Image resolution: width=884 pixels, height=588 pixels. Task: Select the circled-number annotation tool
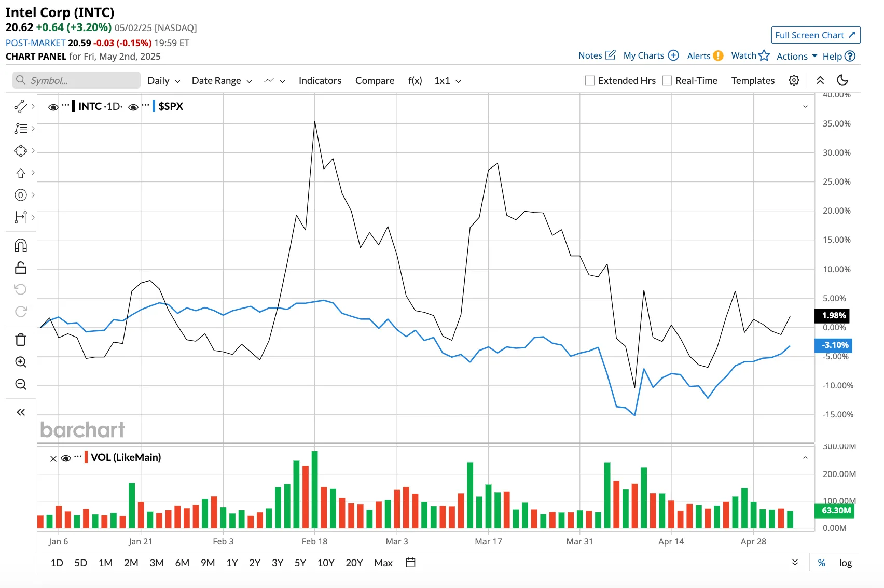coord(20,195)
